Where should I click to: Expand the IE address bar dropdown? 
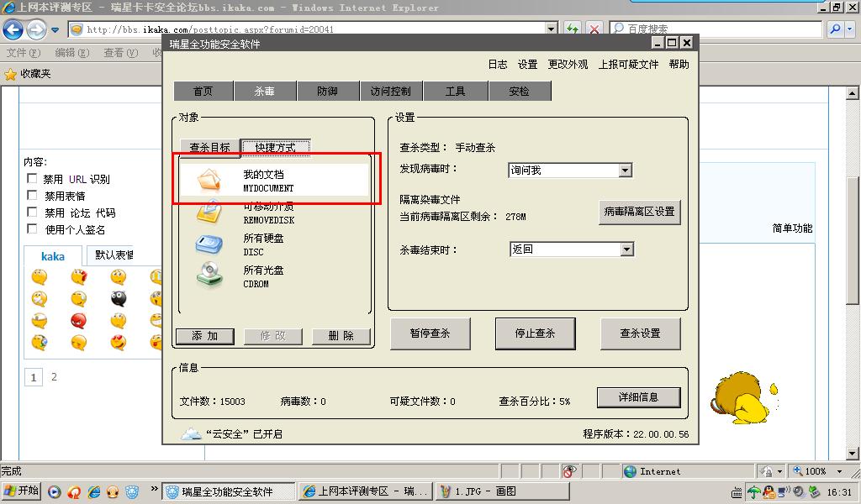(552, 29)
